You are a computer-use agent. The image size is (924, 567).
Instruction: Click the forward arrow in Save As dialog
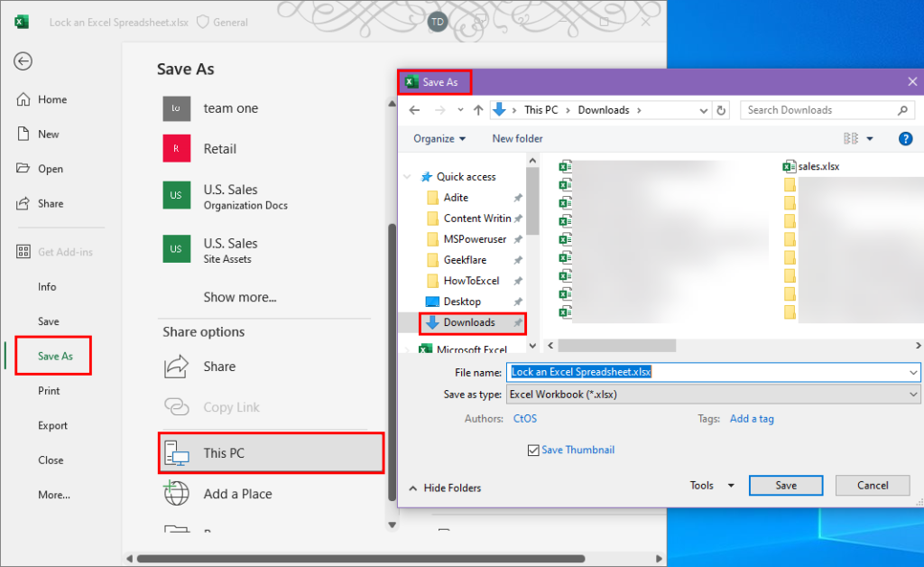[x=439, y=110]
